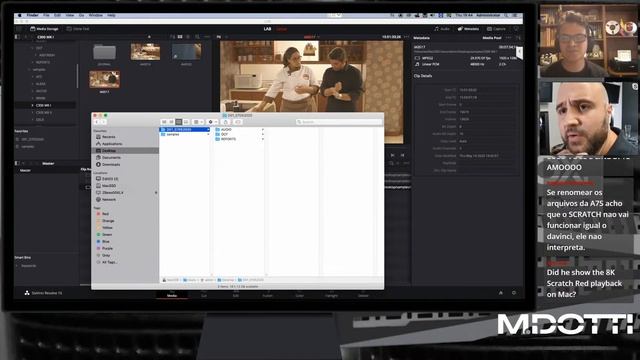Image resolution: width=640 pixels, height=360 pixels.
Task: Go forward in the Finder window
Action: coord(103,122)
